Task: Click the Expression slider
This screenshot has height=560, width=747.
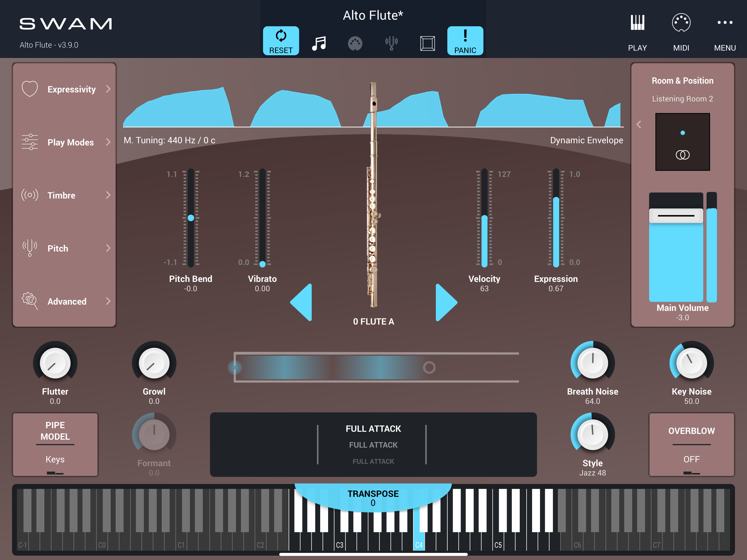Action: tap(556, 218)
